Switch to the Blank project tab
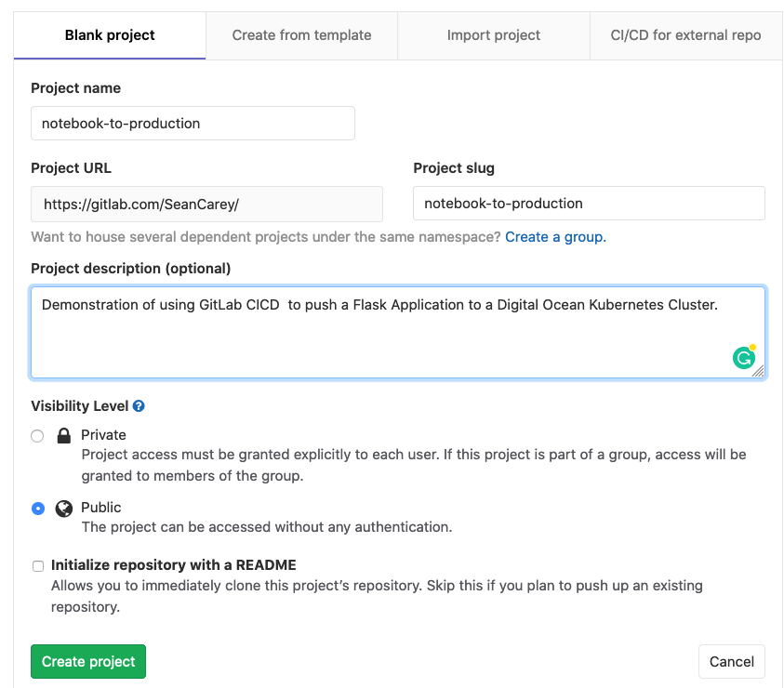Viewport: 784px width, 688px height. [110, 35]
